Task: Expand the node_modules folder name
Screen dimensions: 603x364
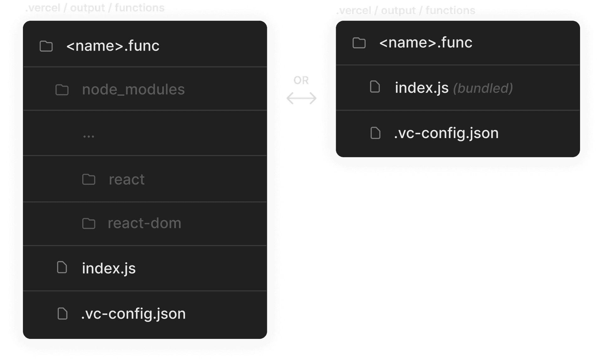Action: 133,90
